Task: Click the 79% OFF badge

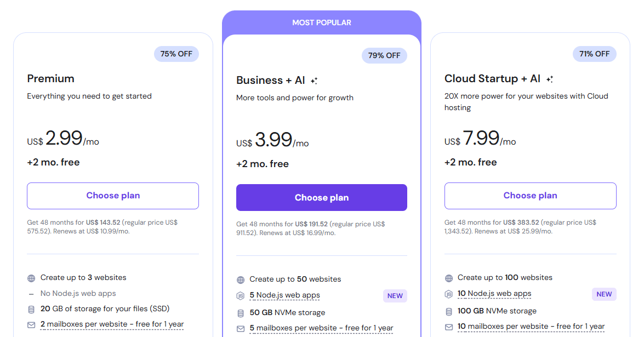Action: pyautogui.click(x=384, y=55)
